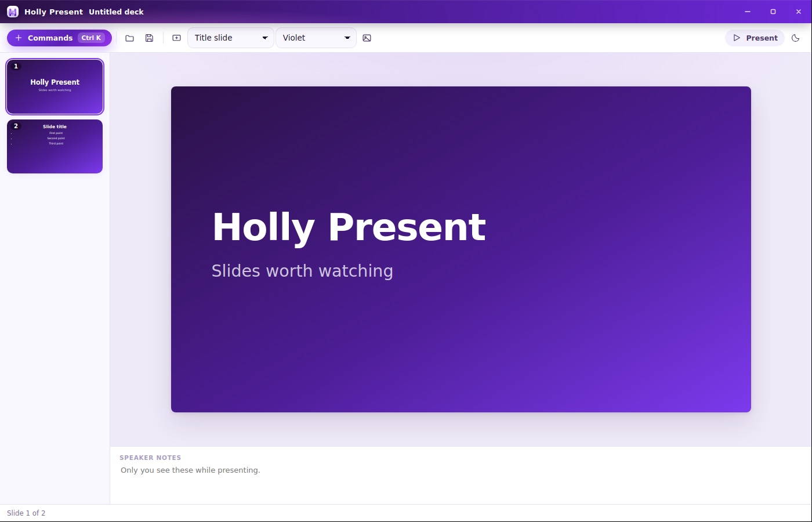Select the Slides worth watching subtitle on the canvas

coord(302,271)
